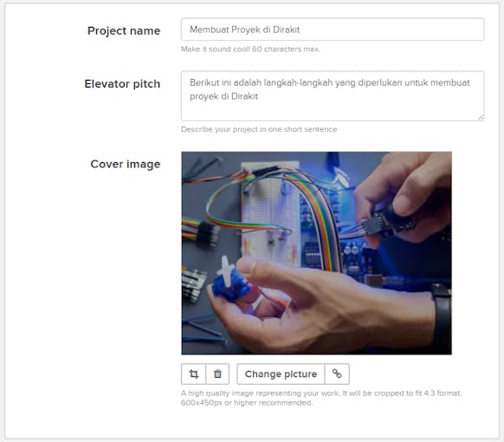Click the white breadboard in the cover photo
The height and width of the screenshot is (442, 504).
pyautogui.click(x=271, y=214)
